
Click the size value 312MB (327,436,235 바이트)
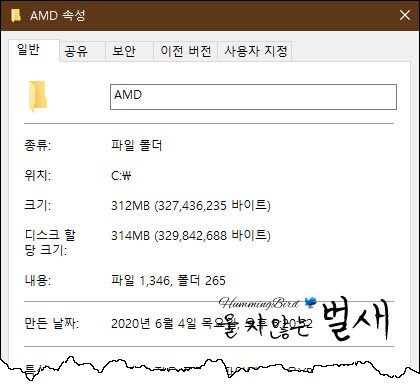click(191, 205)
